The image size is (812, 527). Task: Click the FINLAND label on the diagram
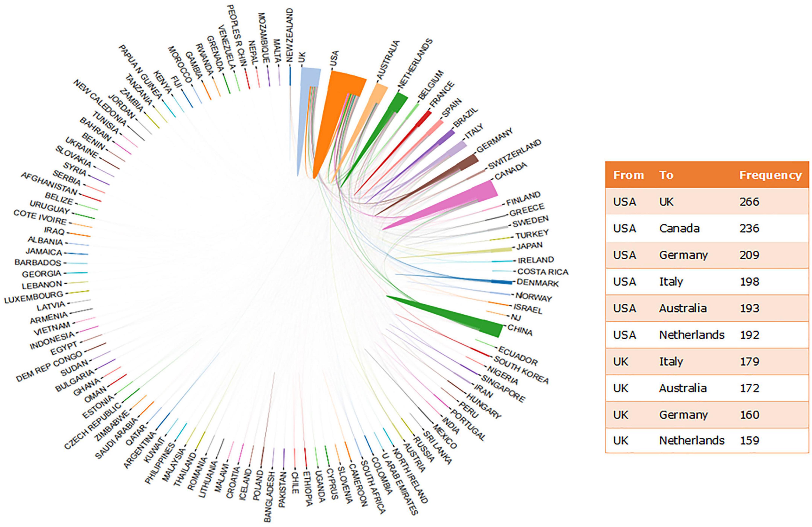(x=523, y=198)
